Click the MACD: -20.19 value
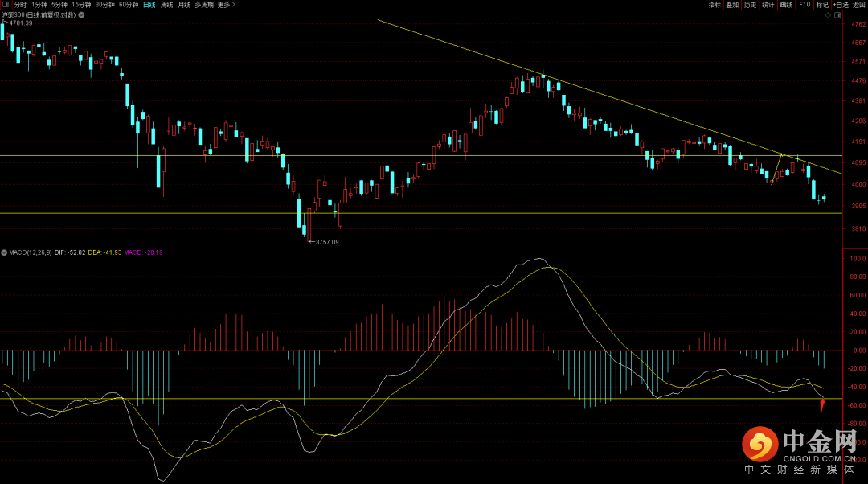Image resolution: width=868 pixels, height=484 pixels. 143,252
